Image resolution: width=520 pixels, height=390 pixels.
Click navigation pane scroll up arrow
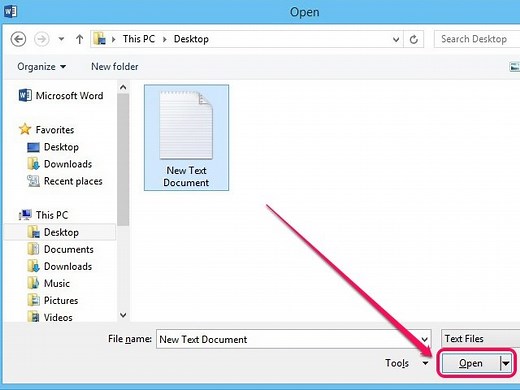pyautogui.click(x=123, y=88)
